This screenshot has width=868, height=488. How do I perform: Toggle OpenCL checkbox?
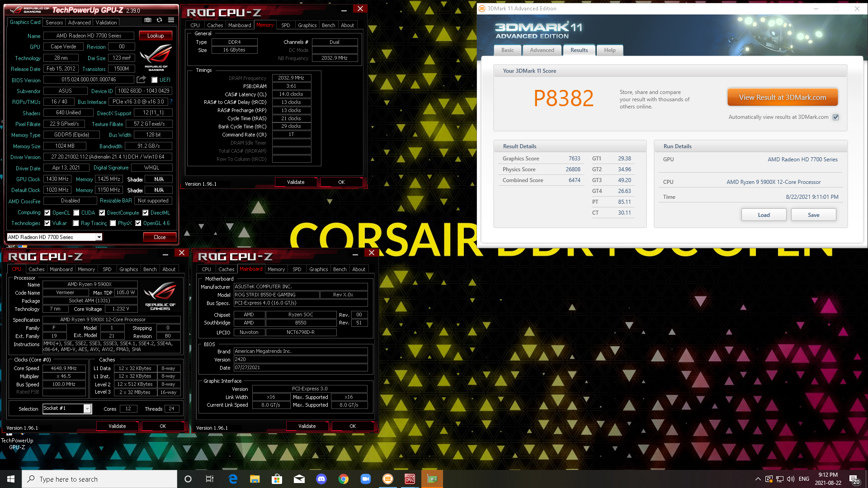(47, 213)
